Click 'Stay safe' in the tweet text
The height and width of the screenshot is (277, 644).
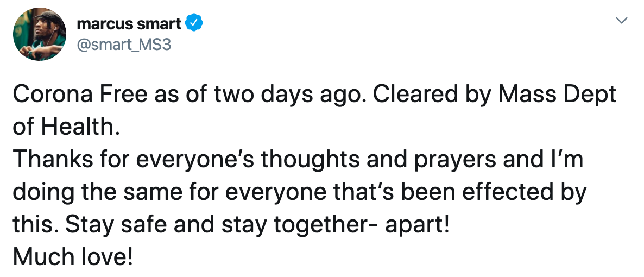coord(117,225)
